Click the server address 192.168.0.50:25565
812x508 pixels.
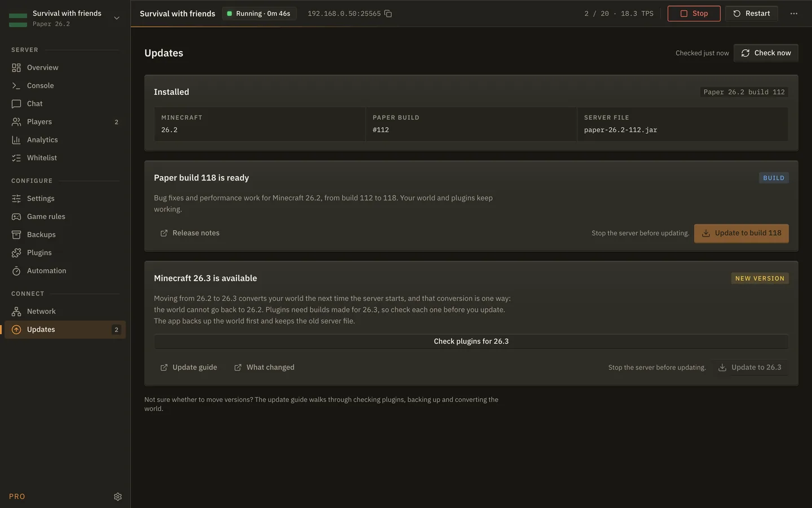tap(344, 14)
